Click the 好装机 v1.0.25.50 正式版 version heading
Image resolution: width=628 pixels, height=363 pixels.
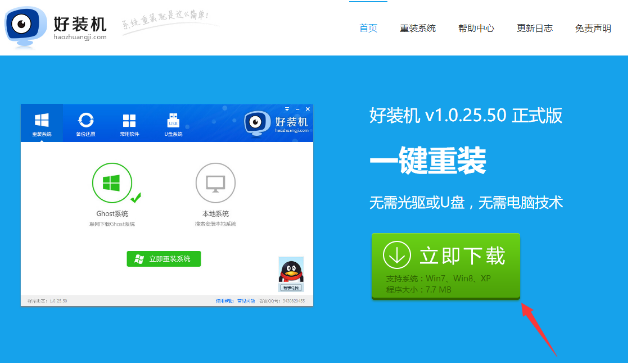coord(466,115)
